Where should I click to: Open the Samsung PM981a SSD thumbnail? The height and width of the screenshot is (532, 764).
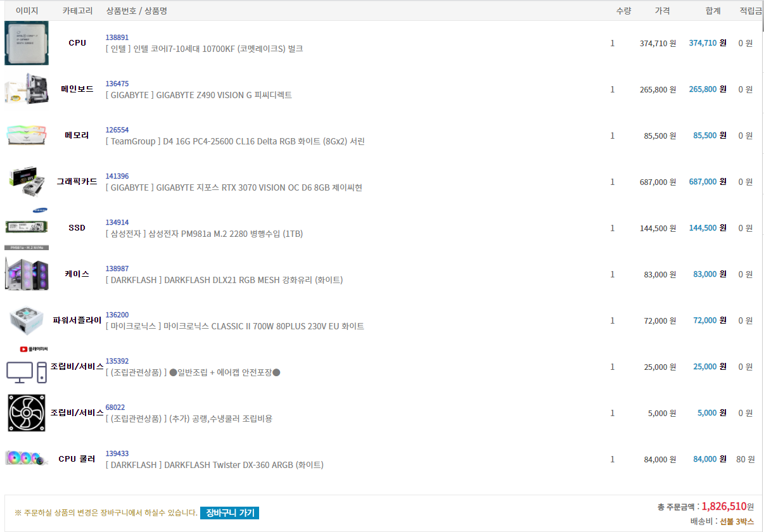[27, 228]
